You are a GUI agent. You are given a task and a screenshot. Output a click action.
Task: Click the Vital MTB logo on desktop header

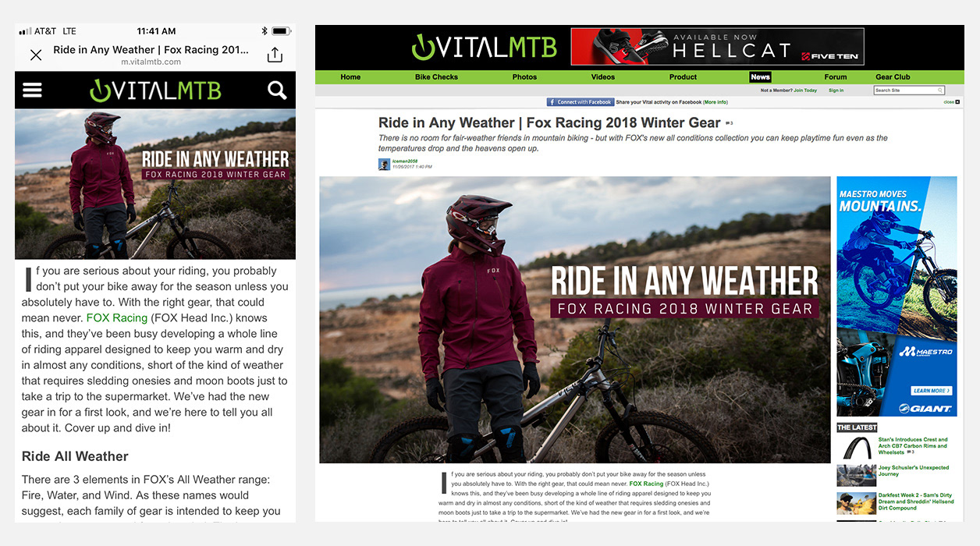(484, 47)
